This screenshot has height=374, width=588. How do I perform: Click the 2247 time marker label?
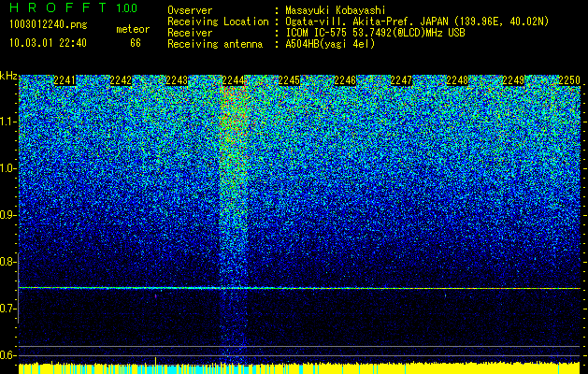pos(401,80)
